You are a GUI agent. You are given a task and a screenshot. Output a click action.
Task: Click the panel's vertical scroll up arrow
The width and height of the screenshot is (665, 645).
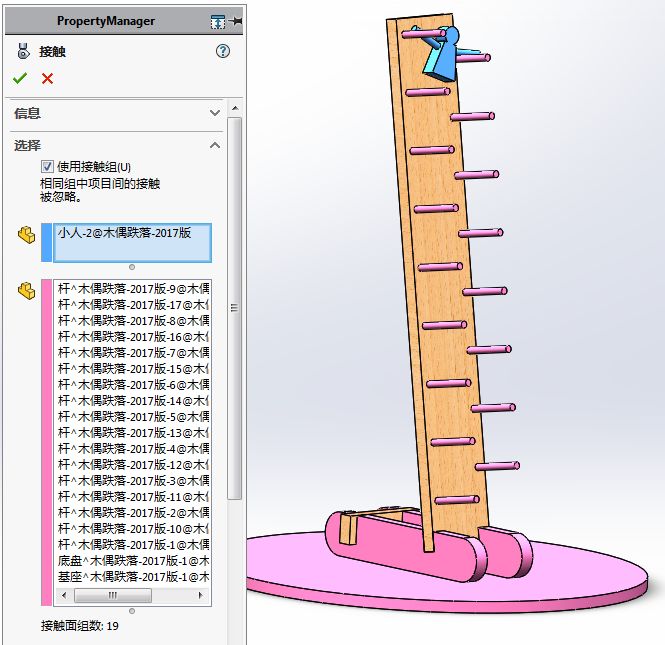235,109
